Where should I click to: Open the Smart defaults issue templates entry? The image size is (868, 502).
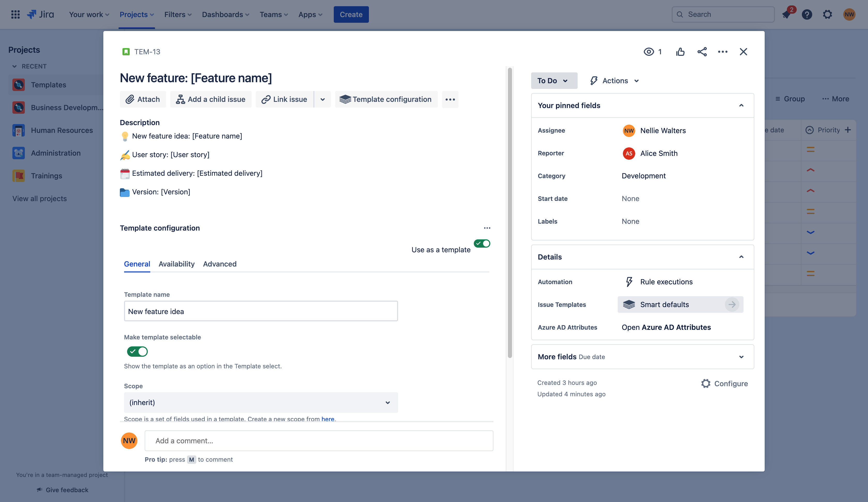(x=680, y=305)
